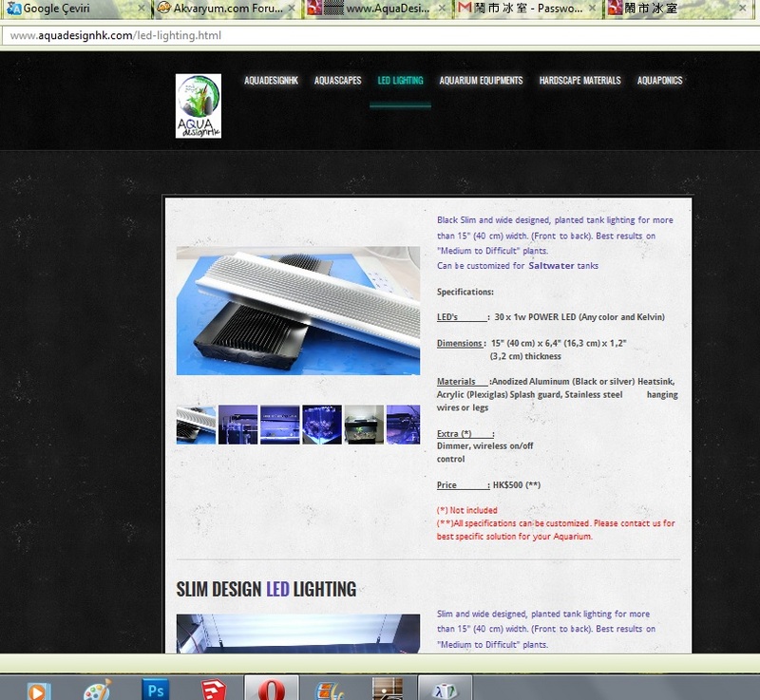Select the planted tank on black stand thumbnail

pos(364,425)
